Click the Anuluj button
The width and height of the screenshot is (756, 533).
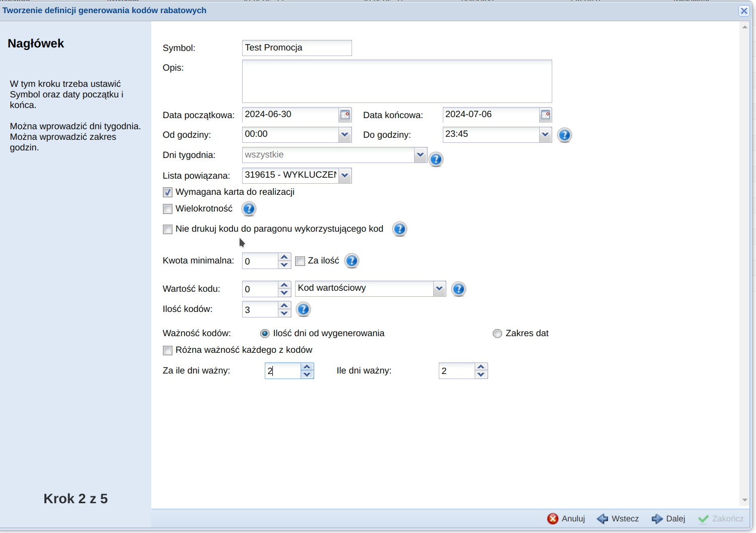coord(566,519)
